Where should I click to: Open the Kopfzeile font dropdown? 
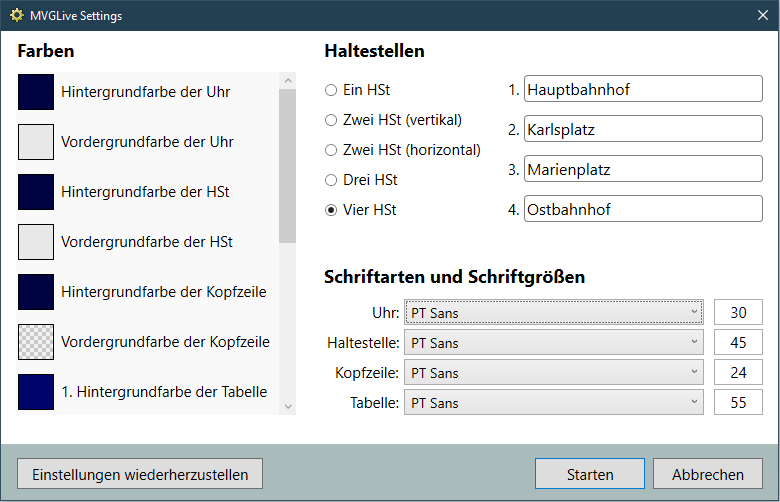click(x=554, y=372)
